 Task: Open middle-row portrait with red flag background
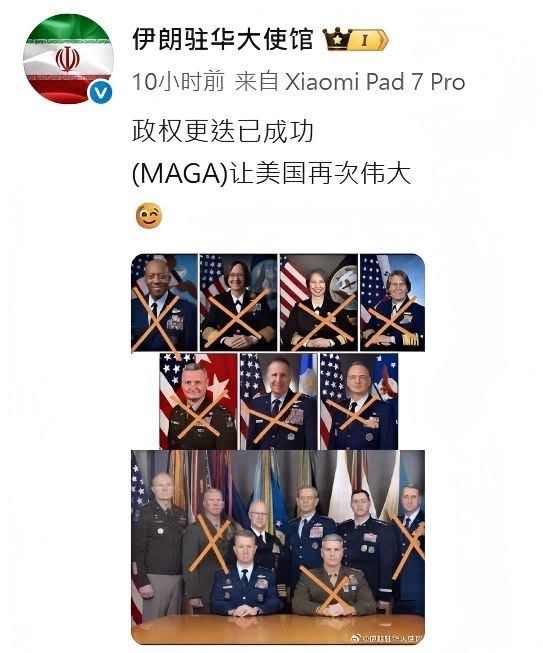(198, 401)
